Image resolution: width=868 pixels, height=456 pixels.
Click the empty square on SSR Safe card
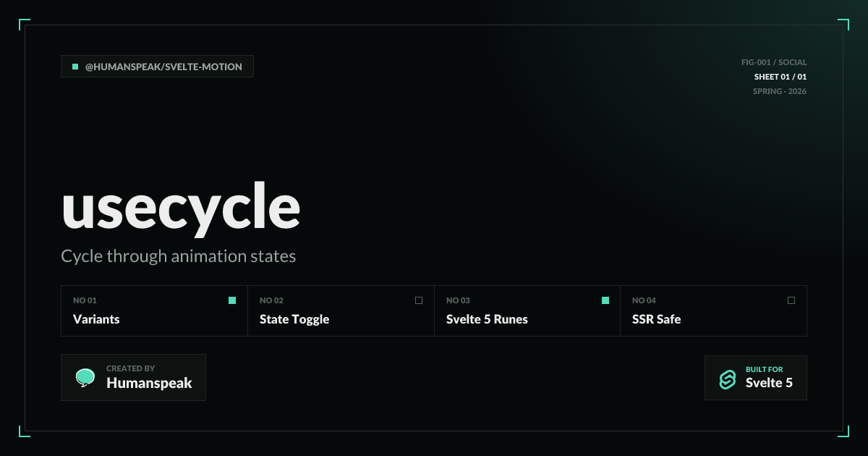pos(791,300)
